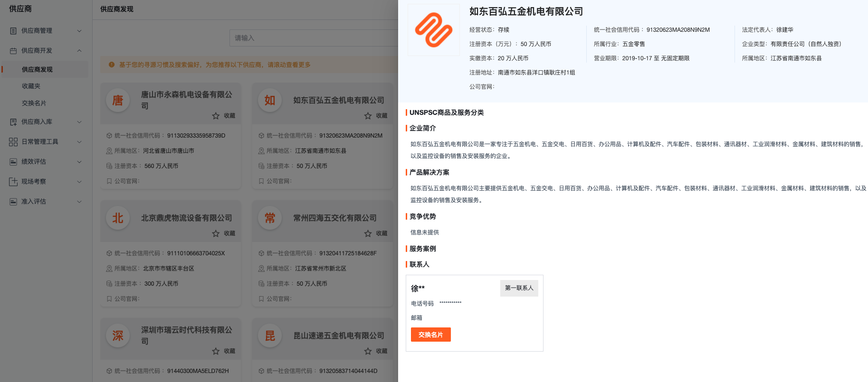Click the UNSPSC商品及服务分类 heading
The height and width of the screenshot is (382, 868).
tap(447, 112)
